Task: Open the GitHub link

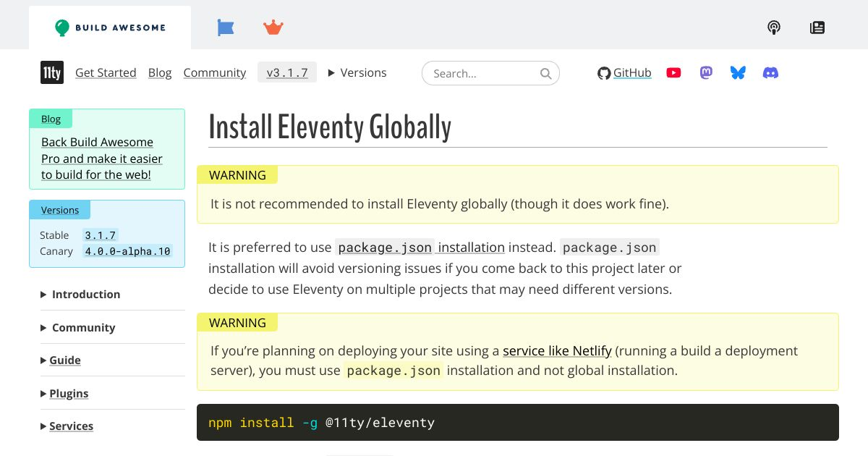Action: pyautogui.click(x=632, y=72)
